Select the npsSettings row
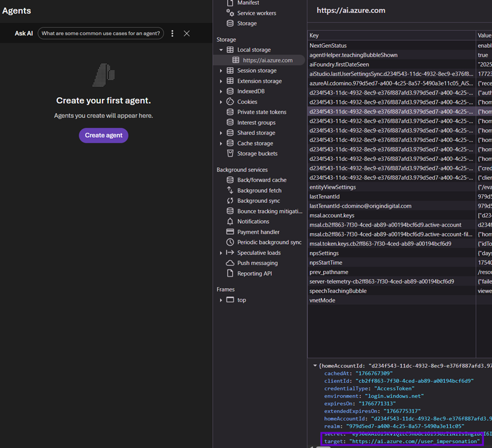This screenshot has width=492, height=448. coord(400,253)
